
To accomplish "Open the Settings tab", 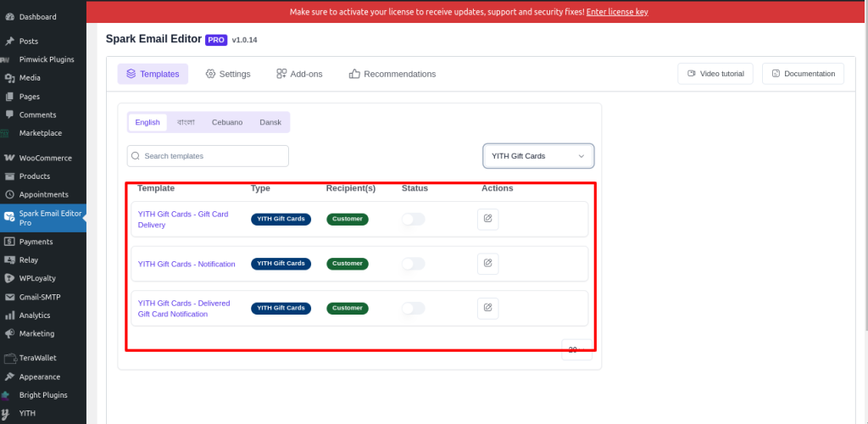I will pos(228,74).
